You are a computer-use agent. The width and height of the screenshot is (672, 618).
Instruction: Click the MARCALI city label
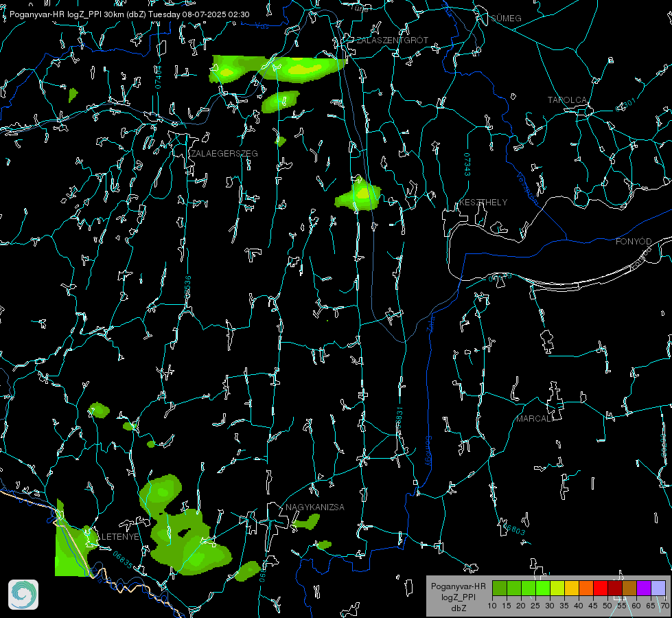[535, 419]
